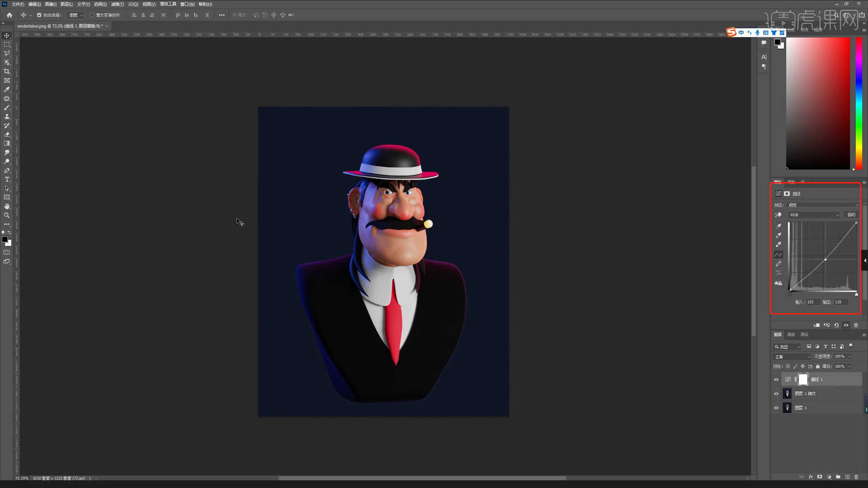Open the curves preset dropdown
This screenshot has width=868, height=488.
823,205
